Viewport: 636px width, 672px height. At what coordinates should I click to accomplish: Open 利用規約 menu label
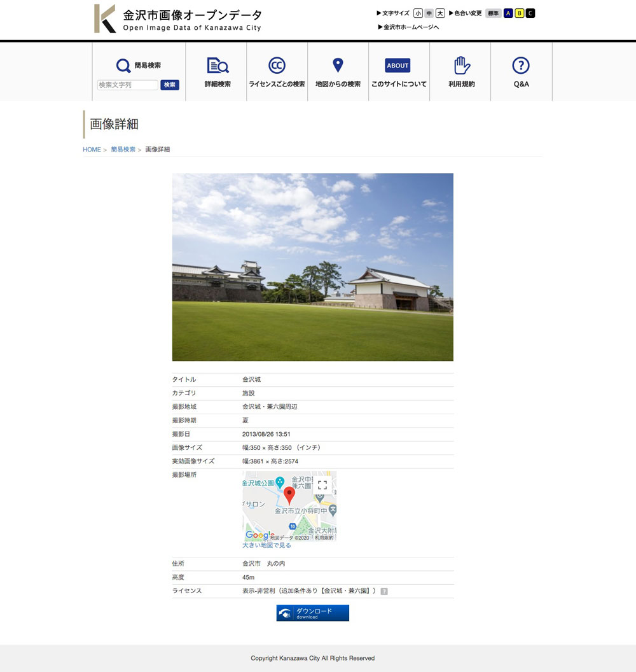(462, 84)
